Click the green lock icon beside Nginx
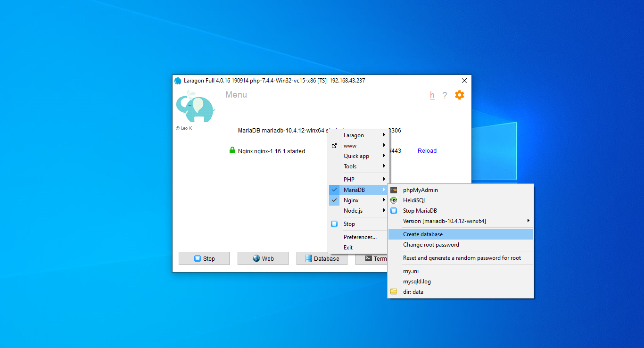Image resolution: width=644 pixels, height=348 pixels. [x=232, y=150]
